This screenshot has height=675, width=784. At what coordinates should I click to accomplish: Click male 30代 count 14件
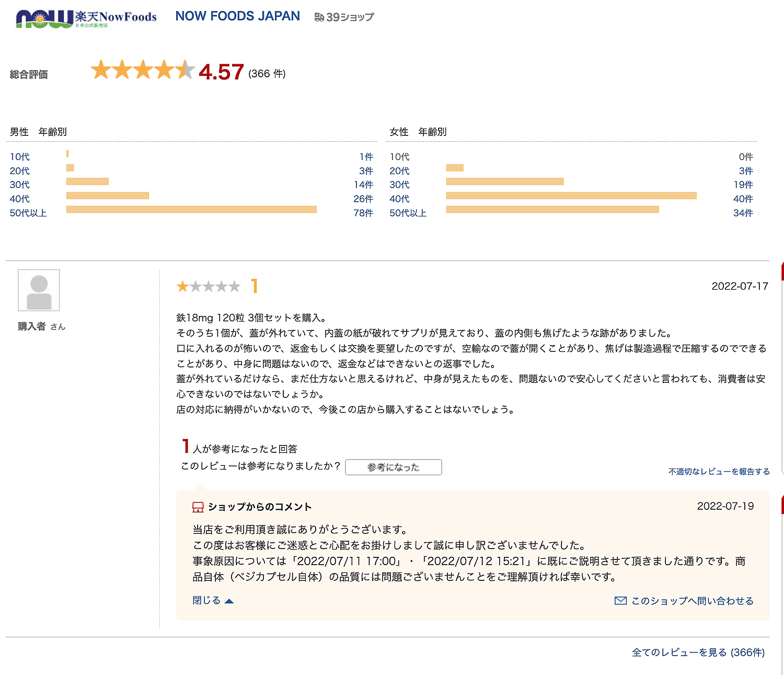363,185
